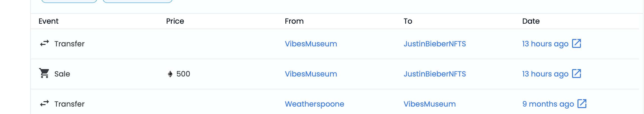Image resolution: width=644 pixels, height=114 pixels.
Task: Click the transfer arrows icon in the first row
Action: click(x=45, y=43)
